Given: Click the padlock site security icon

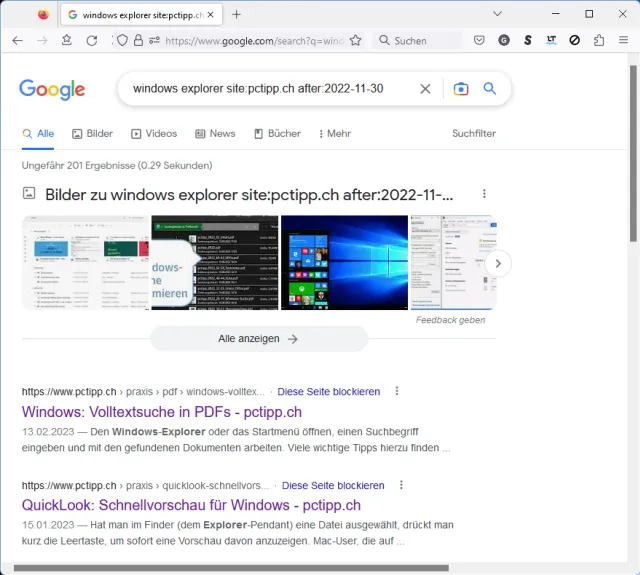Looking at the screenshot, I should [x=138, y=40].
